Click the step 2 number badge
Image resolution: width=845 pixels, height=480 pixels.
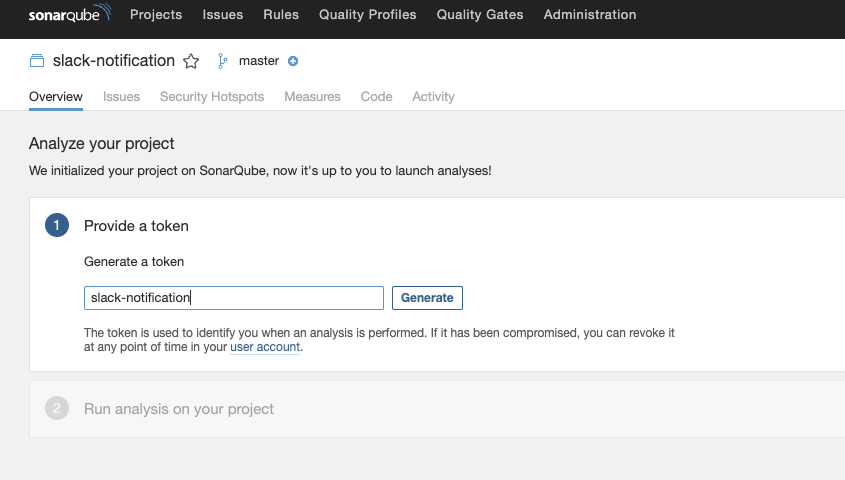tap(57, 408)
